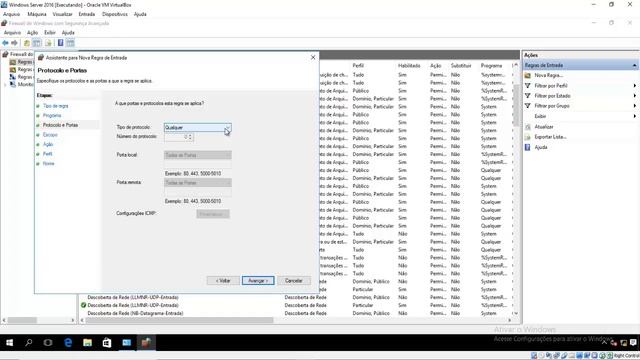Collapse the Regras de Entrada actions header
This screenshot has width=640, height=360.
tap(634, 65)
